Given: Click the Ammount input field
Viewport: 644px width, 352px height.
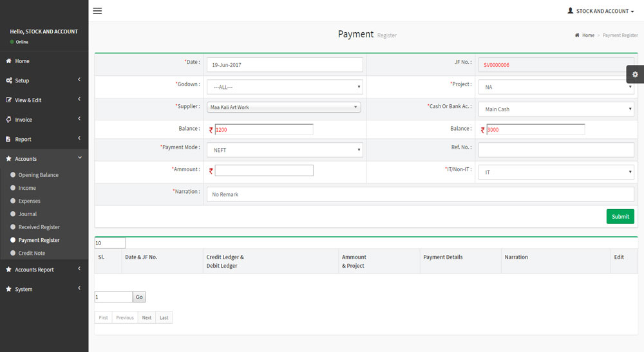Looking at the screenshot, I should coord(264,171).
